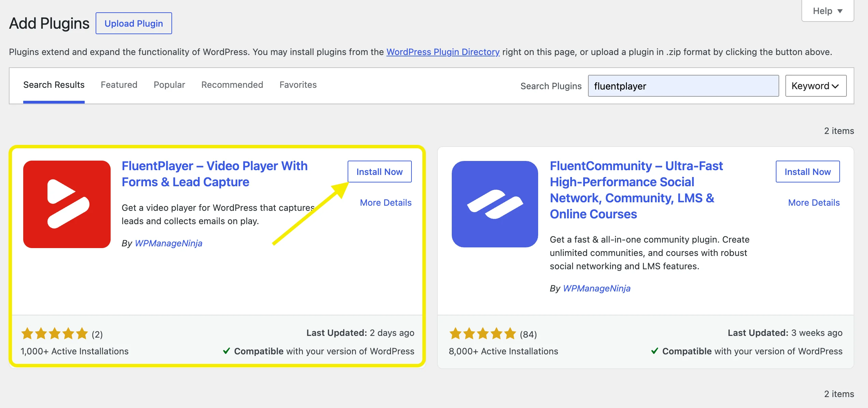Open the FluentPlayer plugin title link
The height and width of the screenshot is (408, 868).
tap(214, 174)
